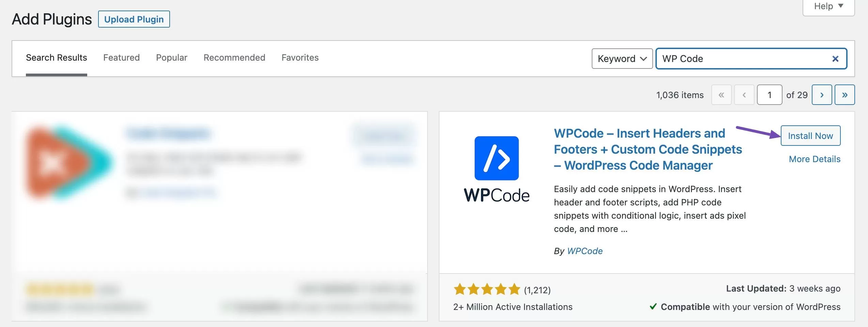Image resolution: width=868 pixels, height=327 pixels.
Task: Expand the Help panel
Action: (x=828, y=6)
